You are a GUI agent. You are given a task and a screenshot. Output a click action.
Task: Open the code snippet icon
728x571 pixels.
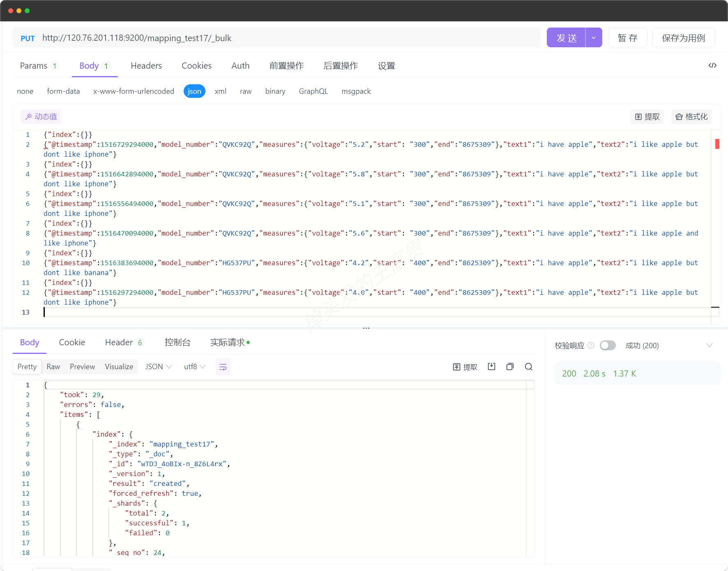[712, 65]
